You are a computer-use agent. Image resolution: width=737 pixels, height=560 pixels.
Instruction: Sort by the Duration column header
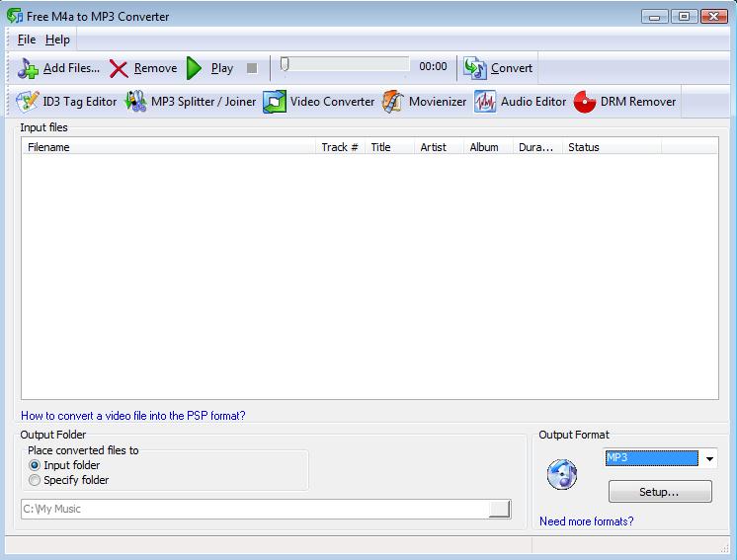(x=537, y=147)
